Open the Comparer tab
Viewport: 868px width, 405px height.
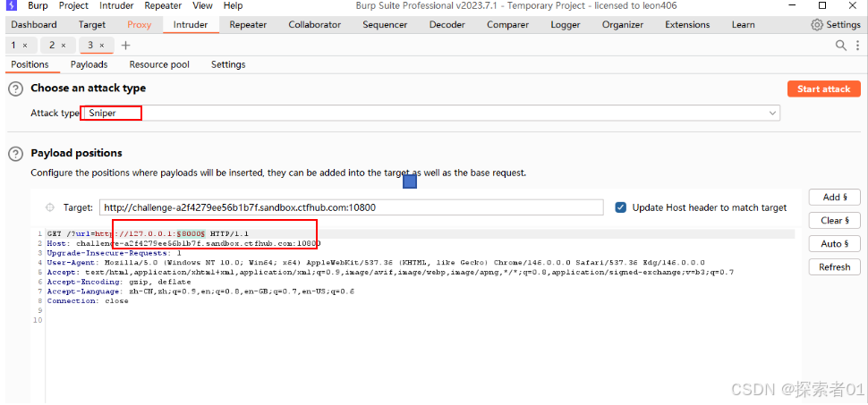tap(507, 25)
